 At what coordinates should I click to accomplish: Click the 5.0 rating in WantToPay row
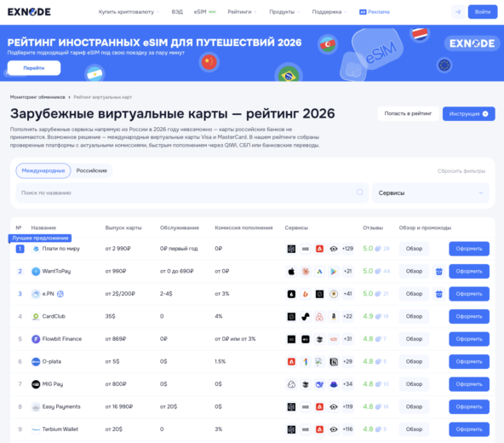tap(368, 271)
